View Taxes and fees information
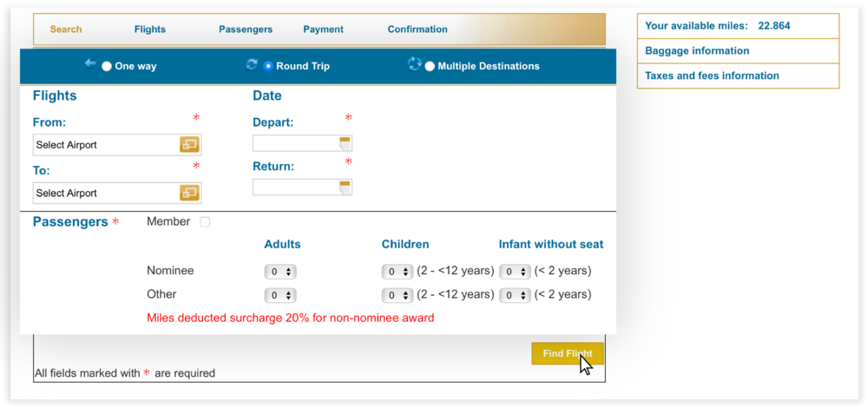 pyautogui.click(x=712, y=76)
